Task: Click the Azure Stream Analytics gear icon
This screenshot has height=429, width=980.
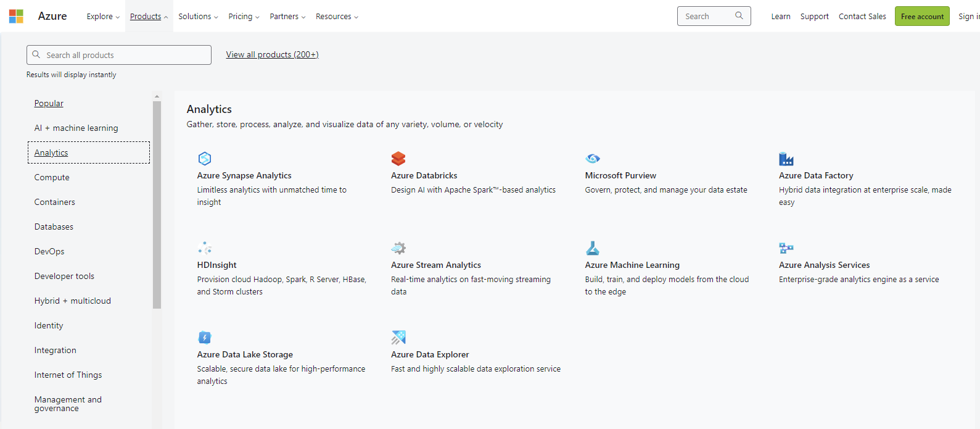Action: [x=398, y=248]
